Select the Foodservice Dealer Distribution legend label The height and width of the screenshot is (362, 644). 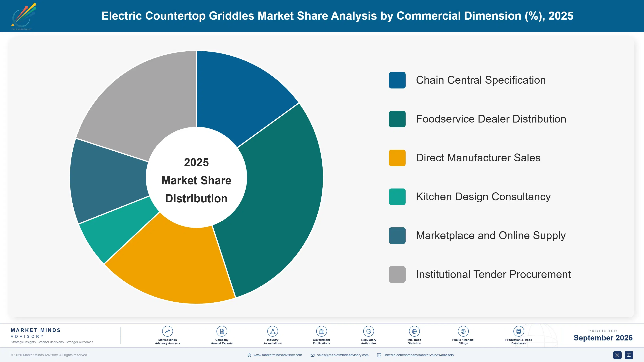click(491, 119)
